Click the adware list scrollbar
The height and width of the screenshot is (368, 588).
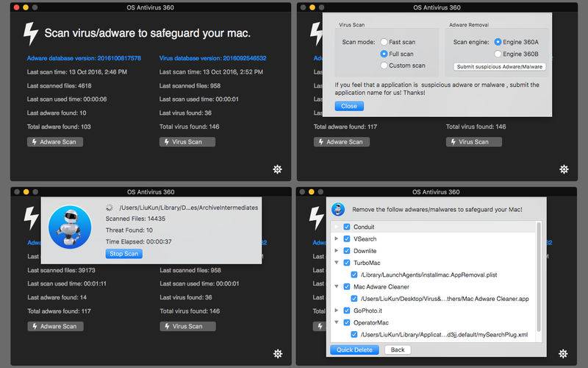tap(539, 277)
